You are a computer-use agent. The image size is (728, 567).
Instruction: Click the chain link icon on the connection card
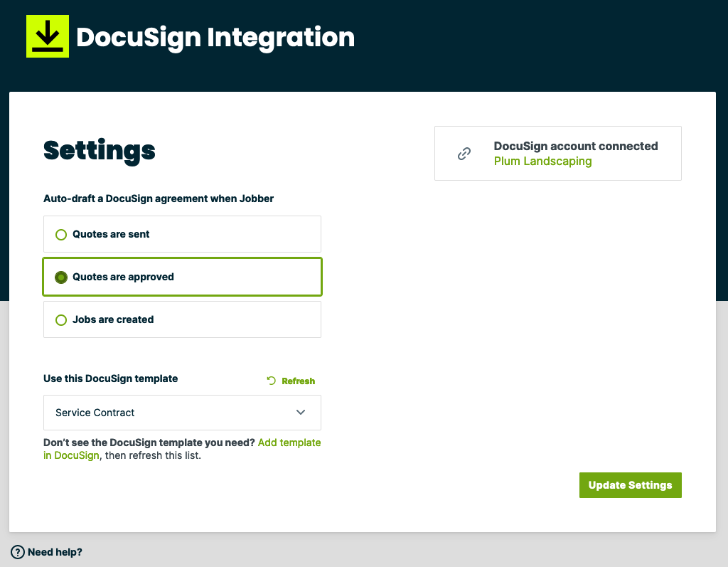tap(464, 153)
